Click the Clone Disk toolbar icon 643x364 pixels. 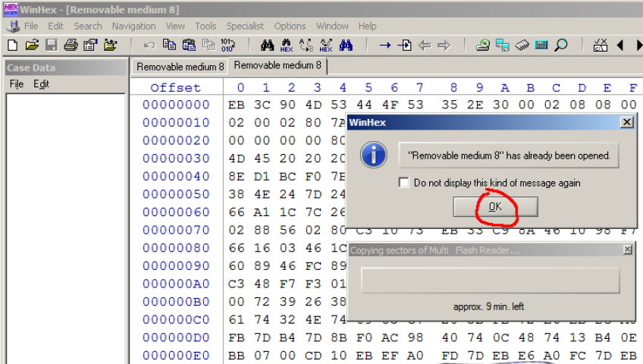502,45
